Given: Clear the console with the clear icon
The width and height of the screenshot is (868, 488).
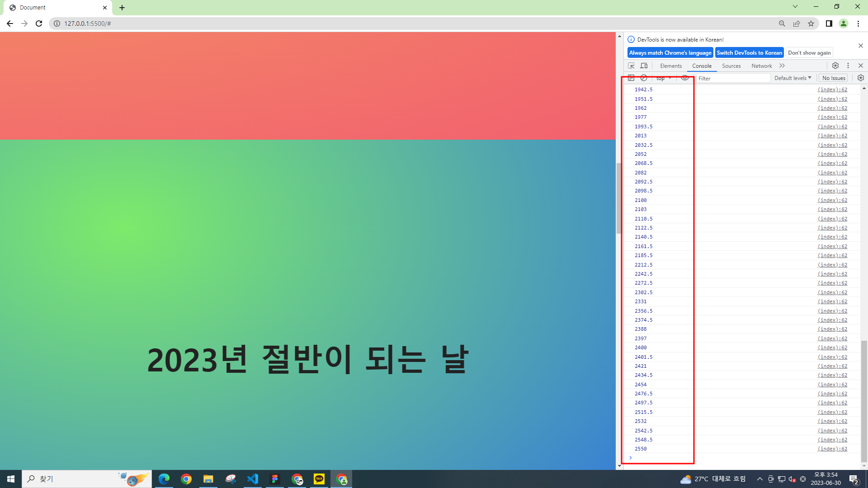Looking at the screenshot, I should [x=644, y=78].
